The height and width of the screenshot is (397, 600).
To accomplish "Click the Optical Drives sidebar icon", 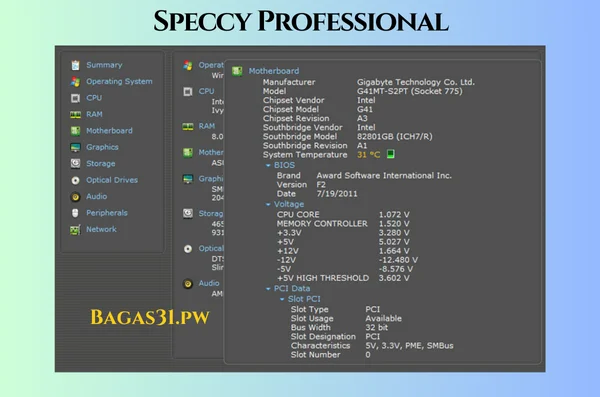I will coord(75,180).
